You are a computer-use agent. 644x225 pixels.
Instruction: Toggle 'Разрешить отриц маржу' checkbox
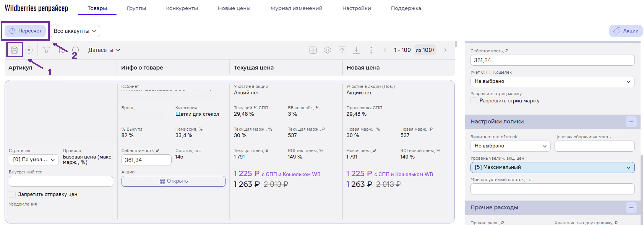474,101
